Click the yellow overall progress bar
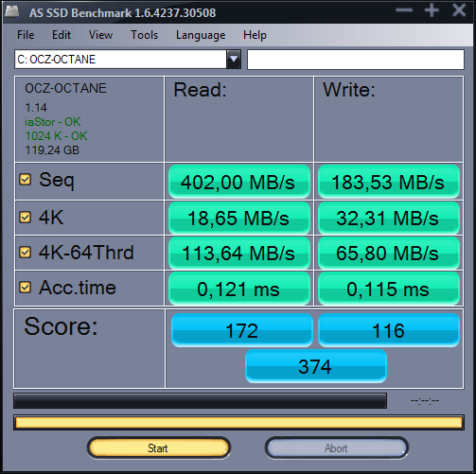This screenshot has height=474, width=476. tap(238, 423)
